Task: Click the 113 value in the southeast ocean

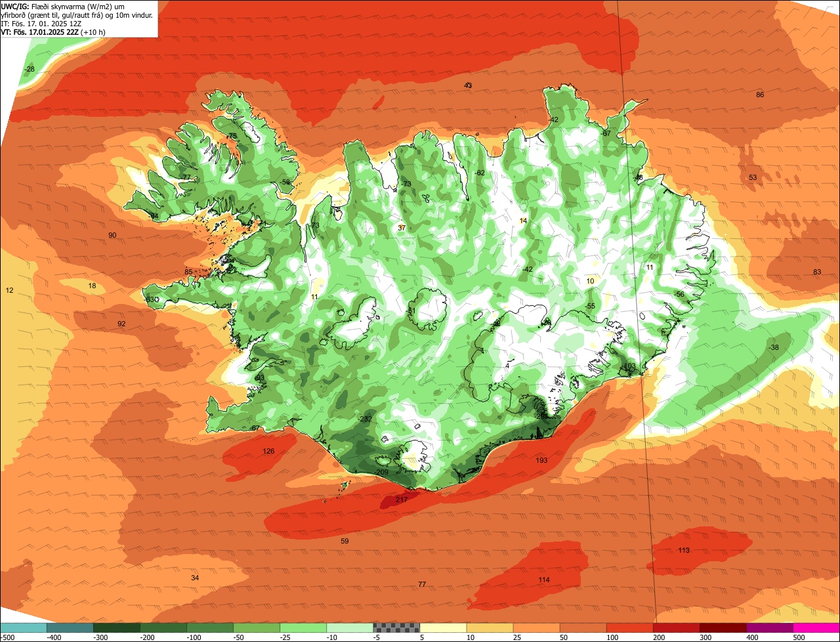Action: coord(684,551)
